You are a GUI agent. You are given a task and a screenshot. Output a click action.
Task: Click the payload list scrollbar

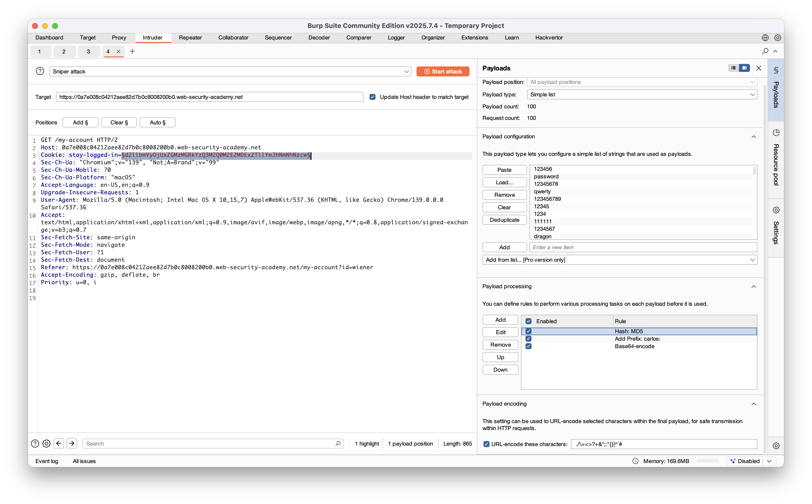coord(754,171)
